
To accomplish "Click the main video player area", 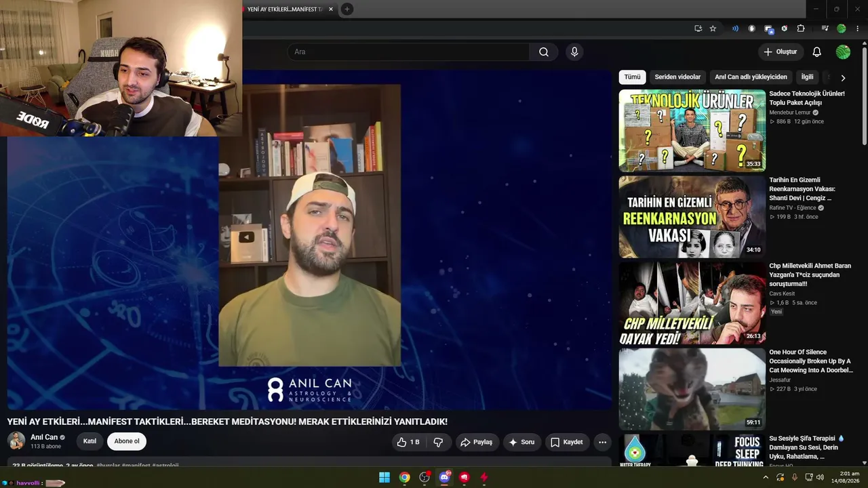I will [x=309, y=240].
